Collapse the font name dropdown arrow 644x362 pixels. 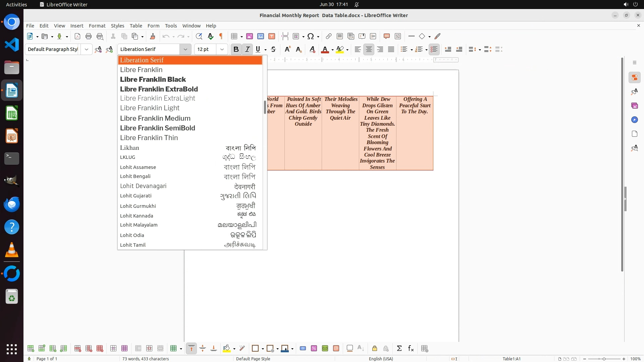point(185,49)
